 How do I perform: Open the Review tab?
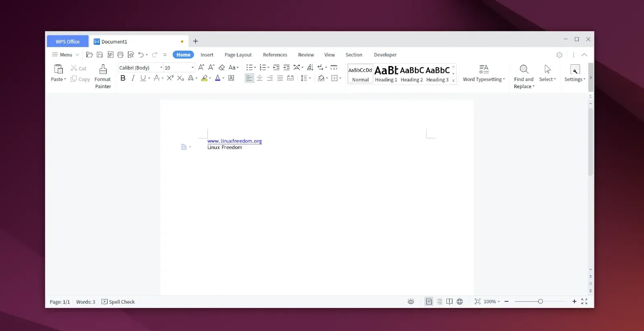(306, 55)
